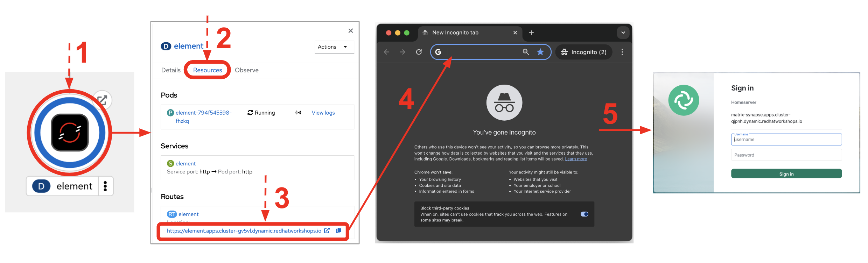Click the pod receiving-traffic icon
This screenshot has width=868, height=263.
point(298,113)
